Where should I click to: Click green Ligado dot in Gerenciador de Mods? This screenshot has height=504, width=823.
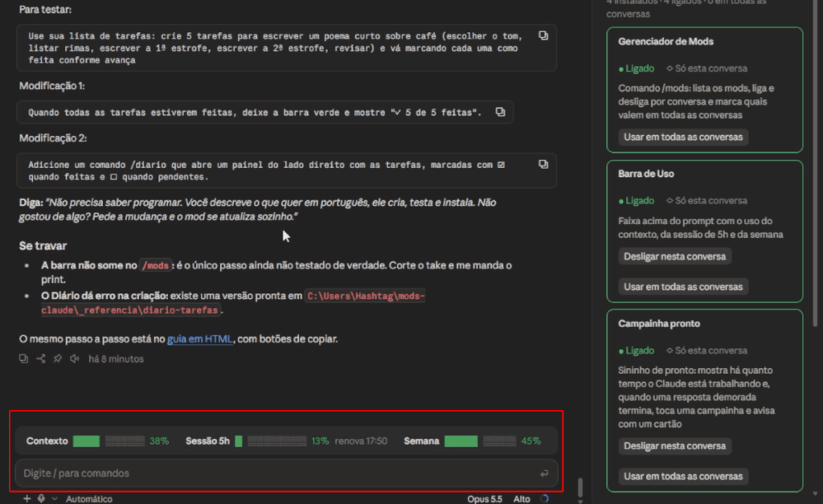pyautogui.click(x=621, y=69)
